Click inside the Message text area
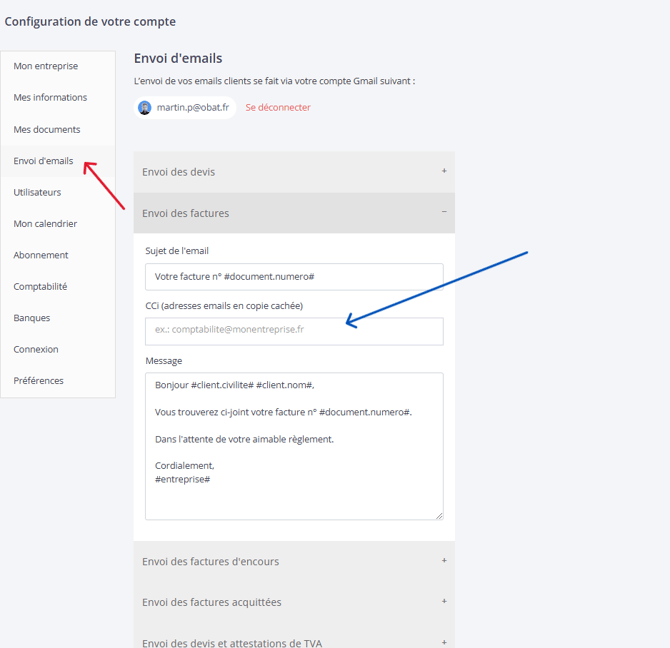Image resolution: width=670 pixels, height=648 pixels. tap(294, 446)
